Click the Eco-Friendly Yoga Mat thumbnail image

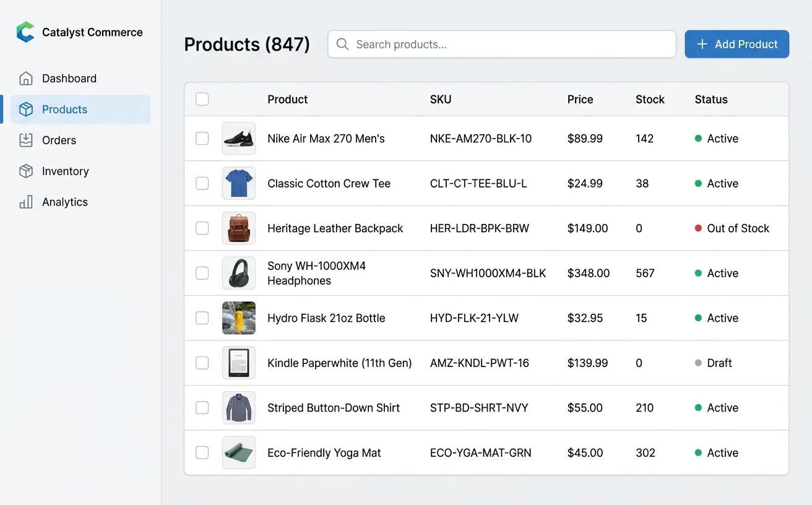click(239, 452)
